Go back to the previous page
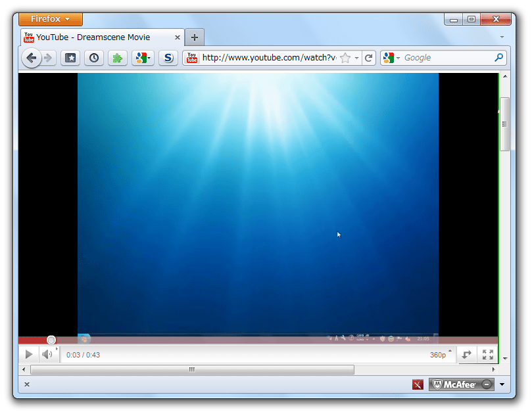Viewport: 532px width, 414px height. tap(32, 58)
